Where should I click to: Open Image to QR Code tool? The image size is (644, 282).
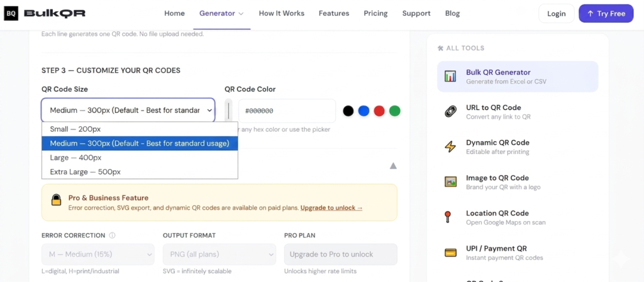click(x=518, y=182)
